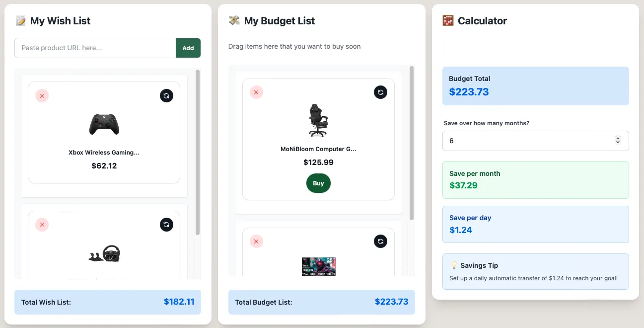Click the Total Wish List amount
Screen dimensions: 644x328
(x=179, y=302)
